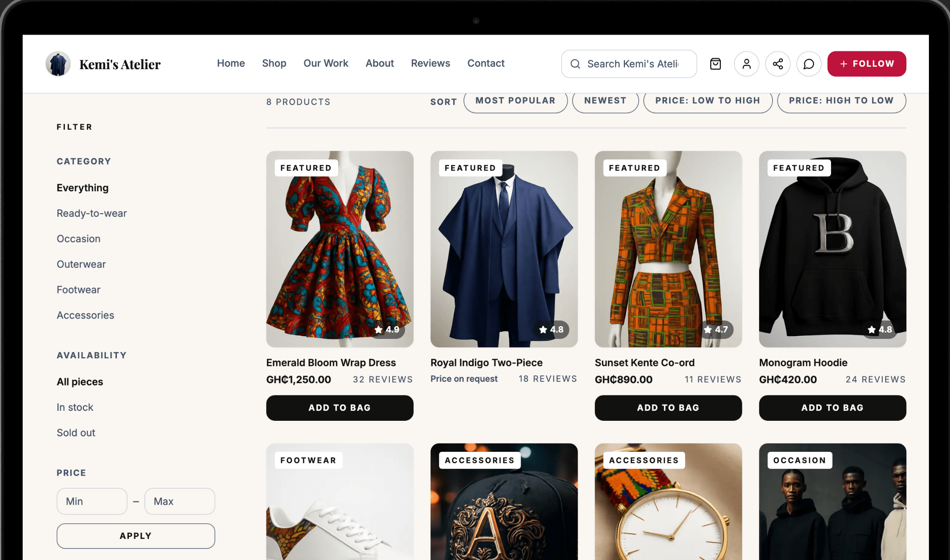This screenshot has width=950, height=560.
Task: Open the chat message icon
Action: [809, 64]
